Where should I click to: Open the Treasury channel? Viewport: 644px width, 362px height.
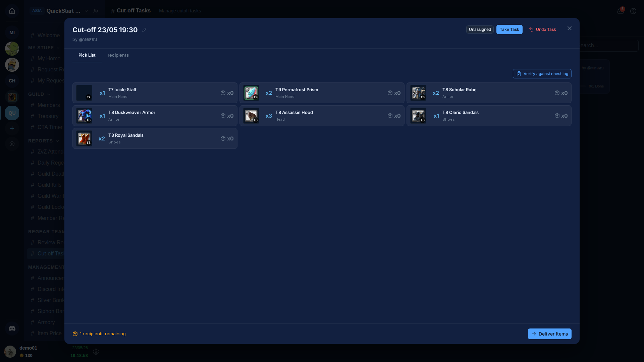pos(46,116)
